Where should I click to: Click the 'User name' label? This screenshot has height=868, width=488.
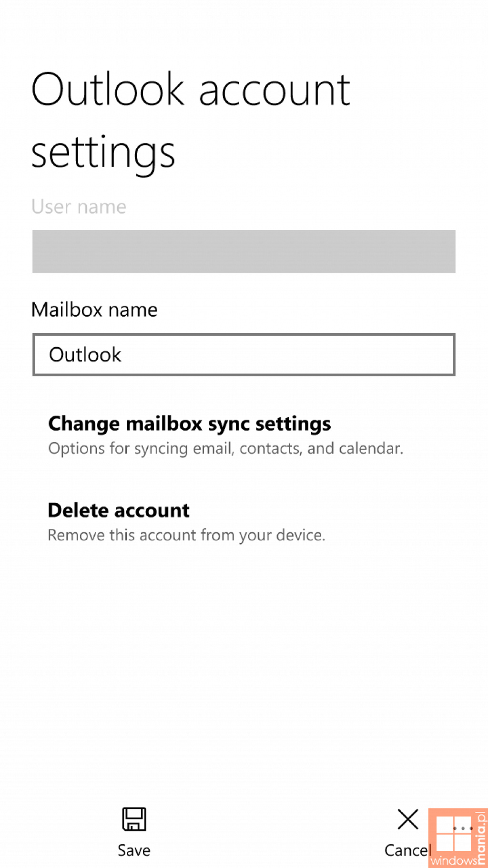pos(79,207)
